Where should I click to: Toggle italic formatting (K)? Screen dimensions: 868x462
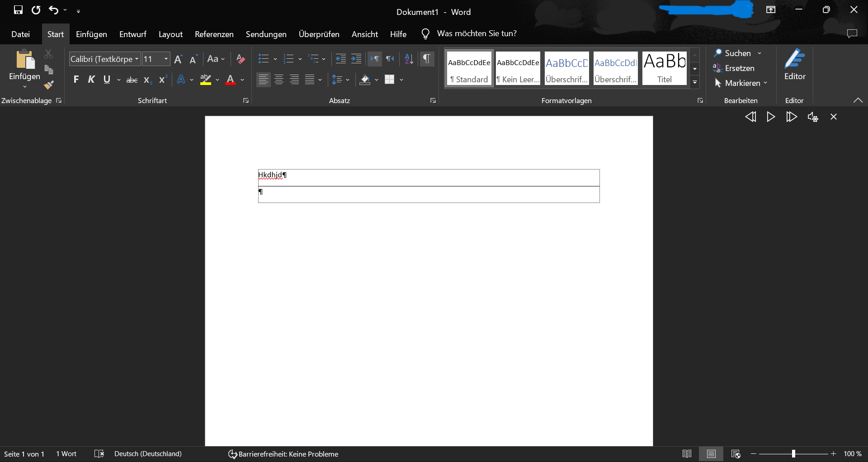91,80
